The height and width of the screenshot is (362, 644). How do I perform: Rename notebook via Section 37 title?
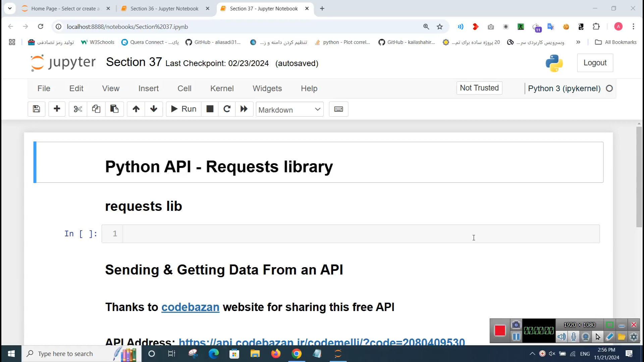point(134,62)
